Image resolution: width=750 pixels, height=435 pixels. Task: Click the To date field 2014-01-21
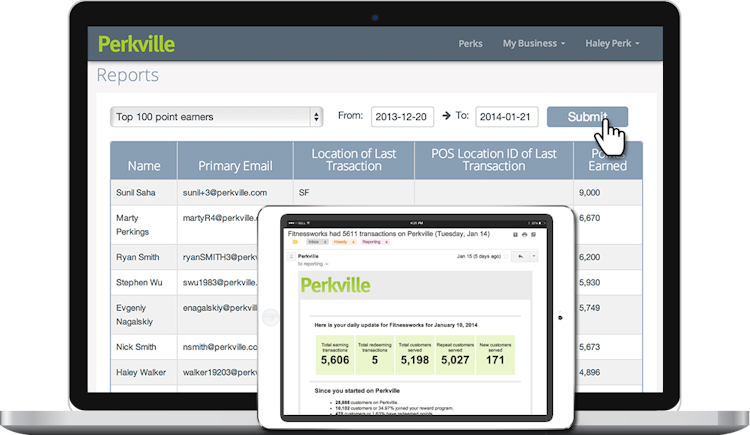coord(507,117)
